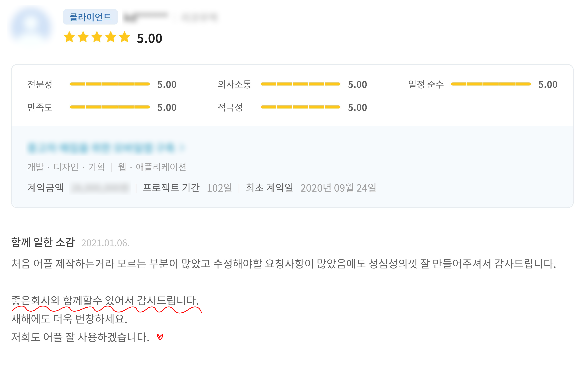
Task: Click the underlined 좋은회사와 함께할수 sentence
Action: [105, 301]
